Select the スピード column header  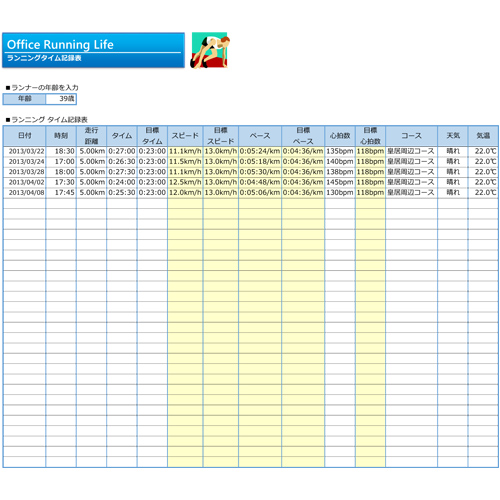[x=185, y=136]
